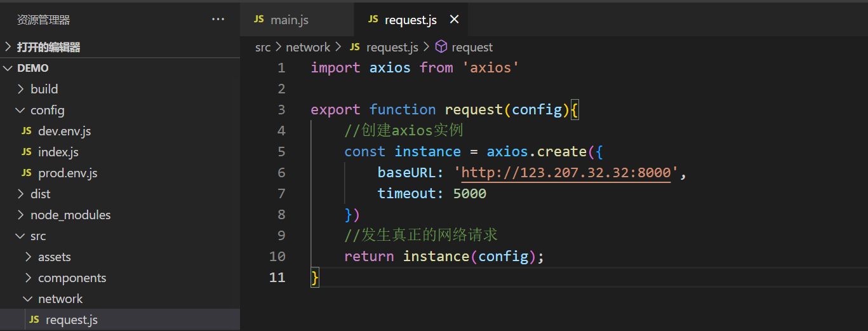The image size is (868, 331).
Task: Expand the dist folder
Action: 21,194
